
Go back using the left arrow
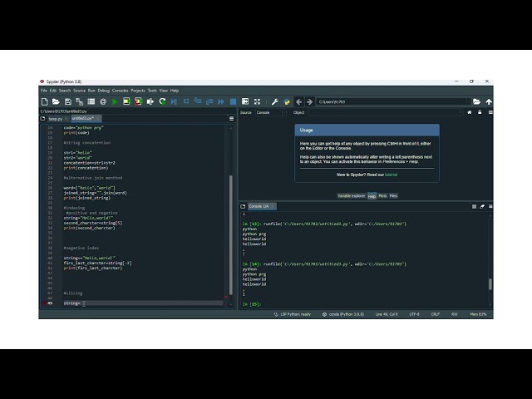point(298,101)
